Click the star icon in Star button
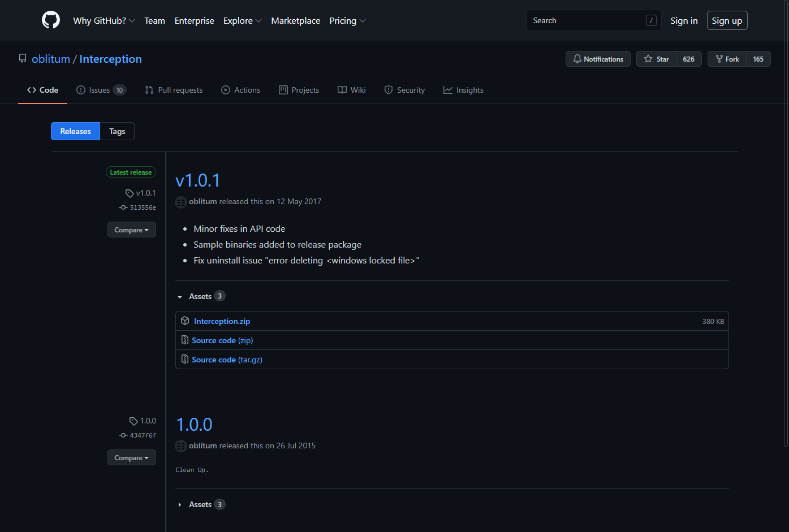This screenshot has height=532, width=789. [648, 59]
